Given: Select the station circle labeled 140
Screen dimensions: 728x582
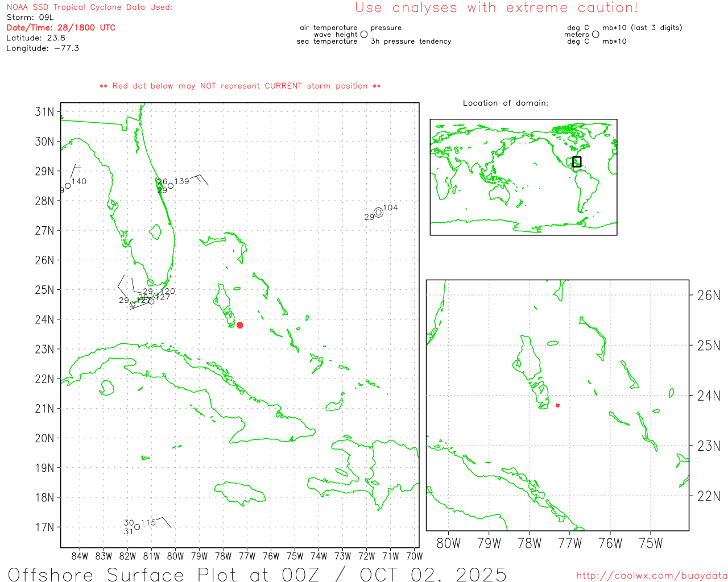Looking at the screenshot, I should pos(68,185).
